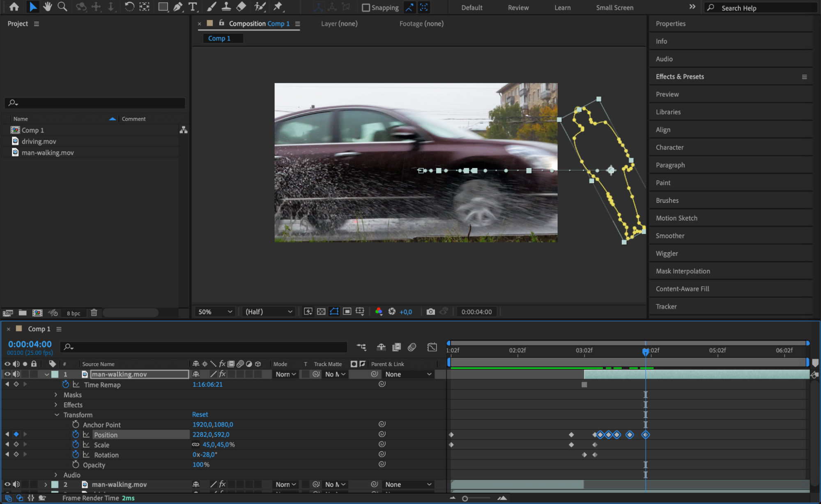Expand the Masks property group

[x=56, y=395]
